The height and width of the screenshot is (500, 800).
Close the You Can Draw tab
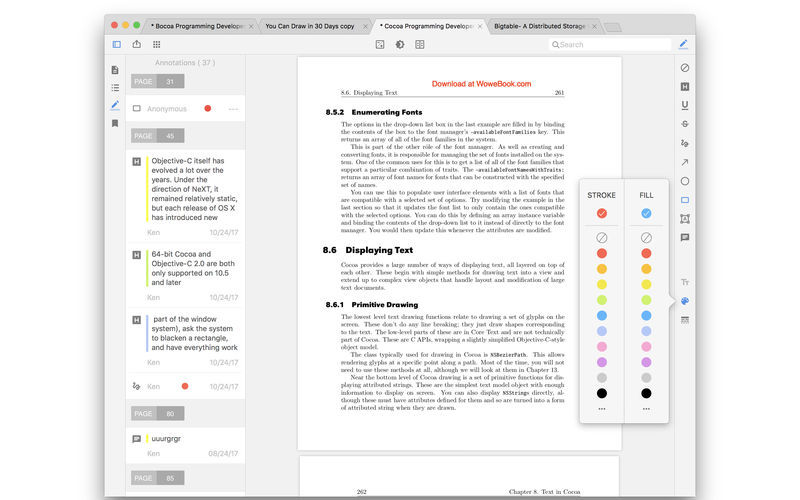pos(365,26)
